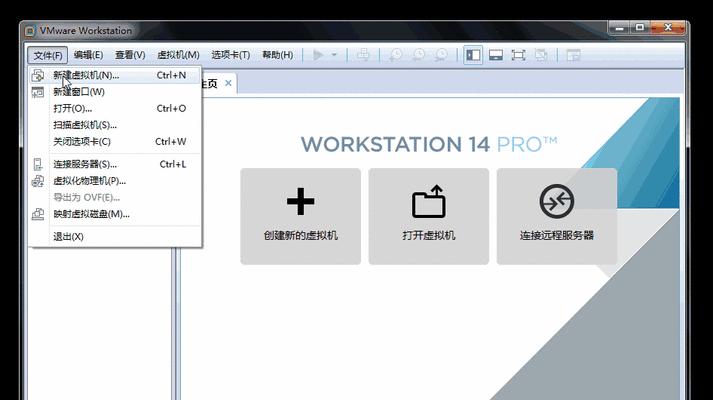Close the home tab with X

228,83
